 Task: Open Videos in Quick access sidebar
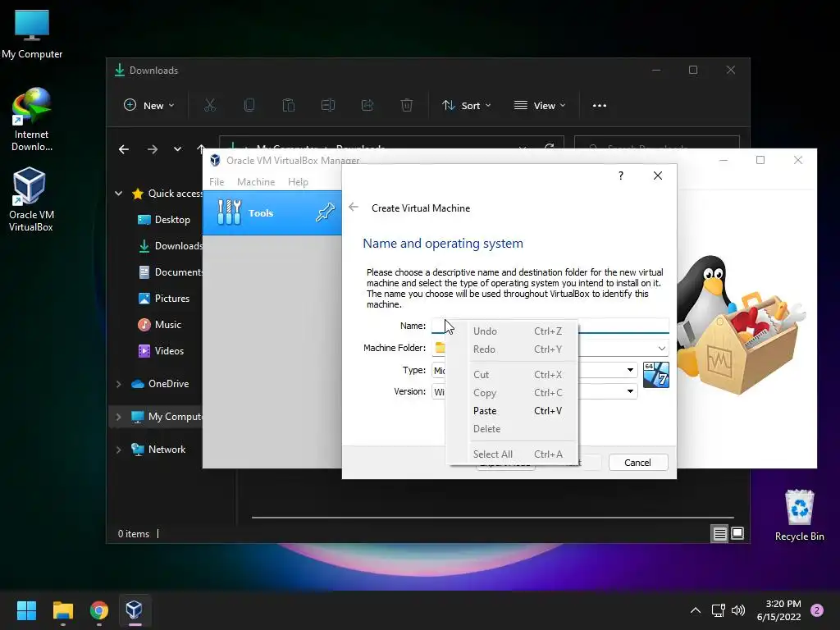[162, 351]
